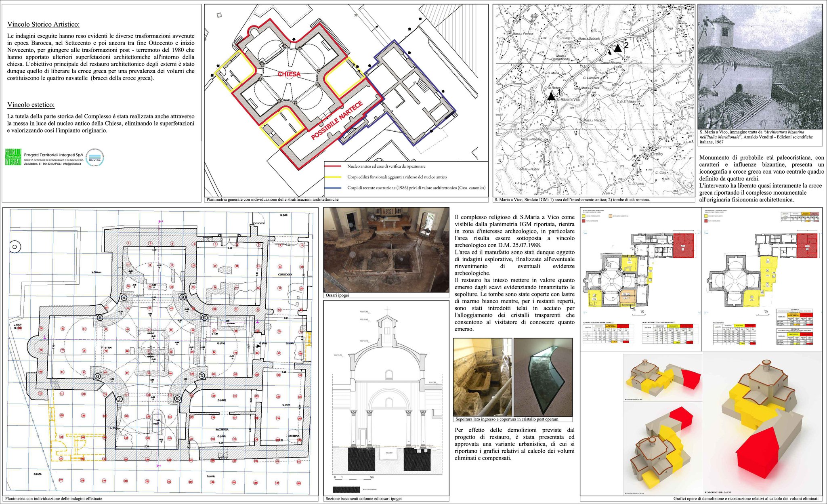Viewport: 827px width, 504px height.
Task: Click the red line legend for Nucleo antico
Action: pos(333,166)
